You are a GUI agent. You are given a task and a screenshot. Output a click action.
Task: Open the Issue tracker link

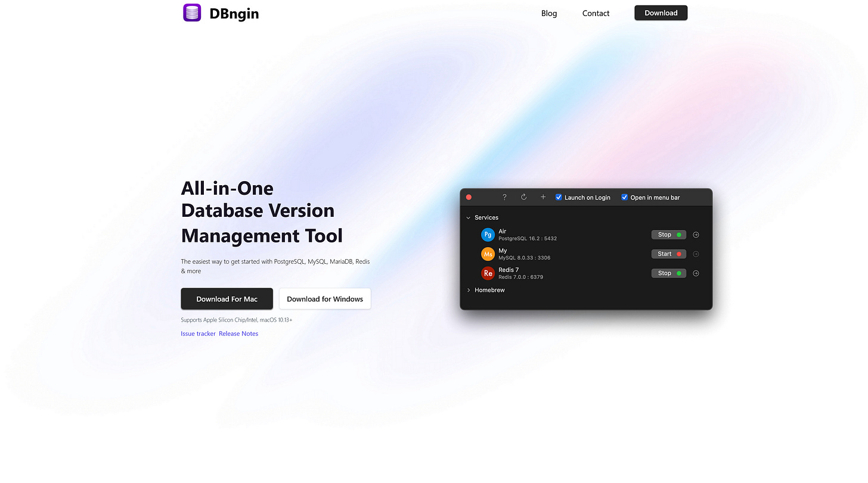click(198, 334)
